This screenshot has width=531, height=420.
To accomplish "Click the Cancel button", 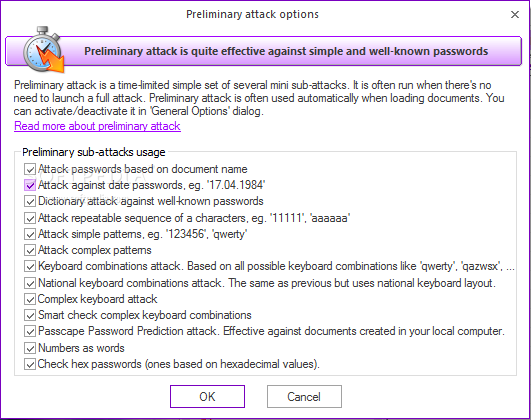I will (304, 396).
